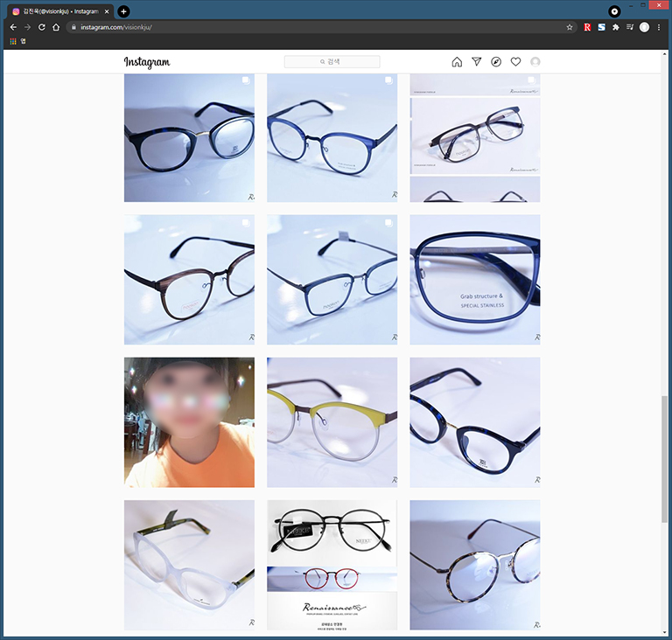Open the yellow browline glasses post
The image size is (672, 640).
pyautogui.click(x=332, y=422)
